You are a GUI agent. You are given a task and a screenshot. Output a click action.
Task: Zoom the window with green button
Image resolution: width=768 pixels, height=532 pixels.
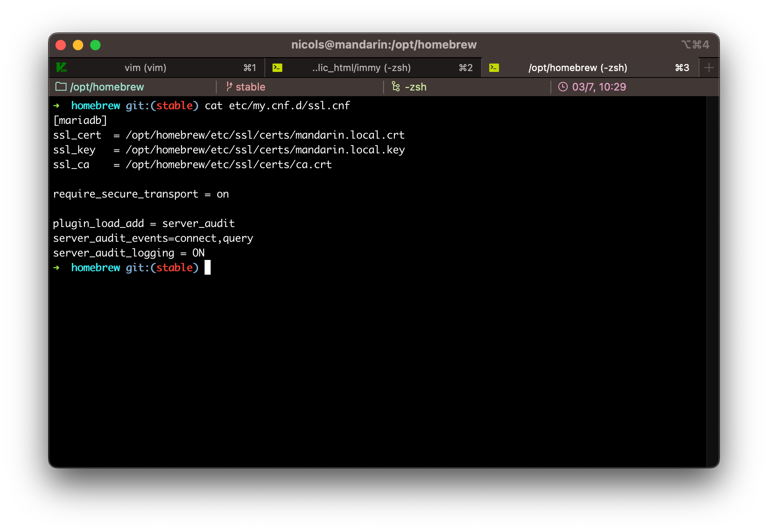click(x=95, y=45)
